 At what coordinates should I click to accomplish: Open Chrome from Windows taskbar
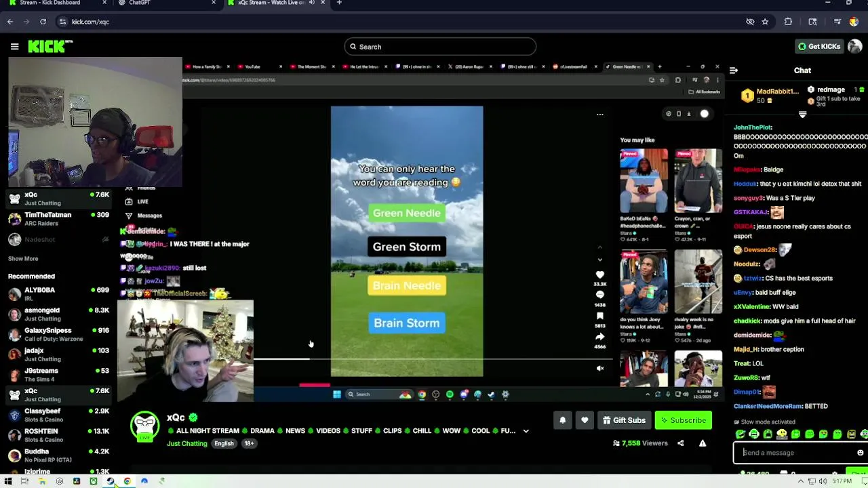point(127,481)
